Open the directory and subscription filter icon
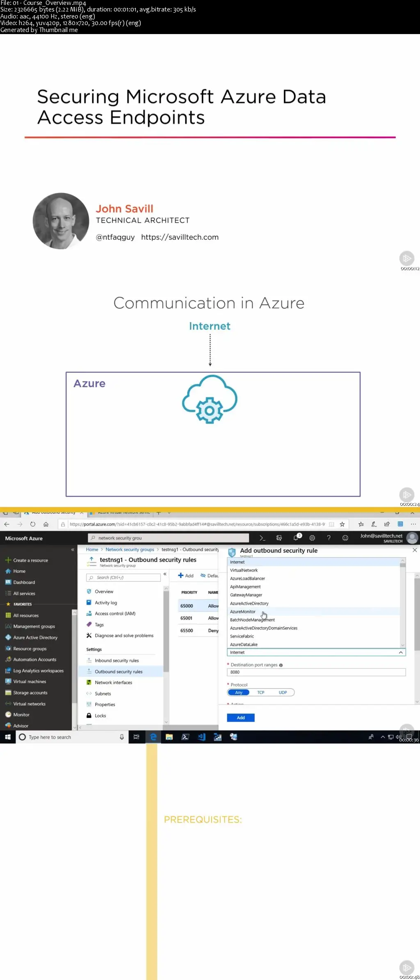 279,538
